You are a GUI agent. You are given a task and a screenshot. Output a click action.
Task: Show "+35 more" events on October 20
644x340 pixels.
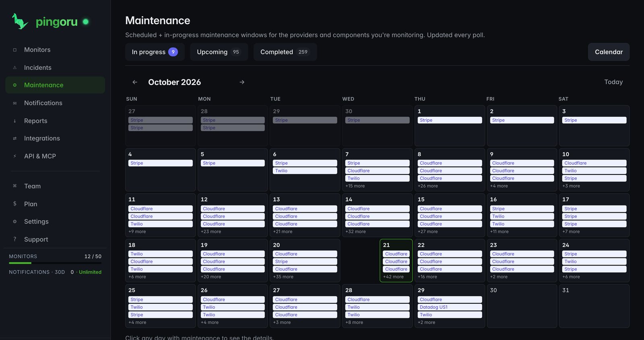(283, 277)
